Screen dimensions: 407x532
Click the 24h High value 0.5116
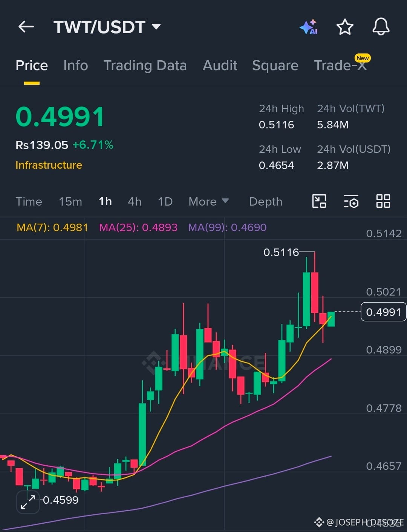[276, 125]
